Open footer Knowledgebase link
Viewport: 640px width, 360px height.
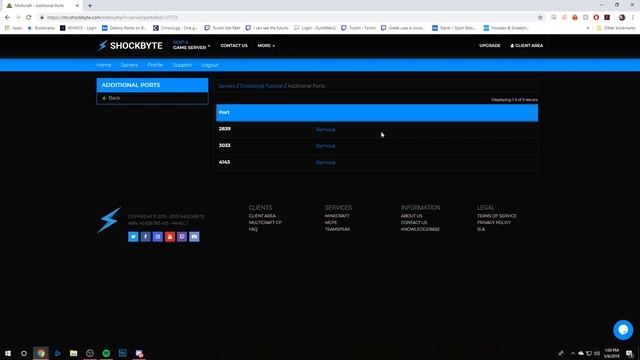pyautogui.click(x=420, y=229)
